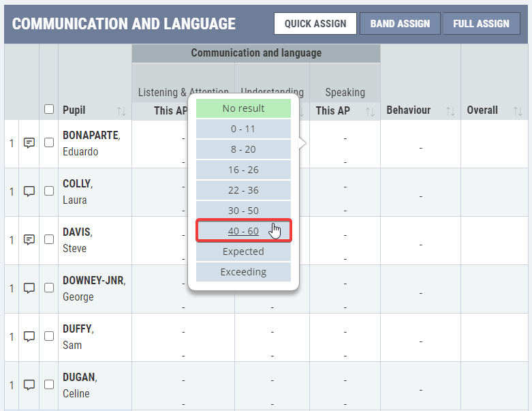Choose the 22 - 36 band

click(243, 190)
